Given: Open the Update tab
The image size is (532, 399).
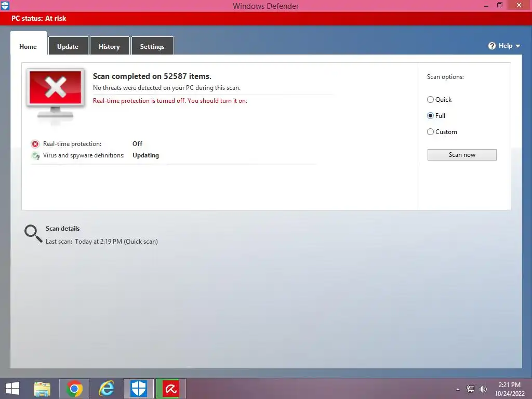Looking at the screenshot, I should pos(68,46).
